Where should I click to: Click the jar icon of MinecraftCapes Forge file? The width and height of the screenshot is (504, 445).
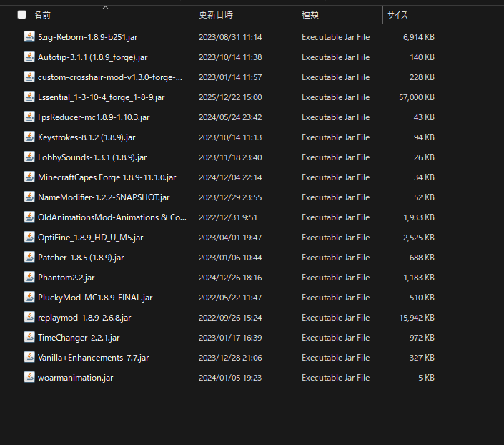click(29, 177)
